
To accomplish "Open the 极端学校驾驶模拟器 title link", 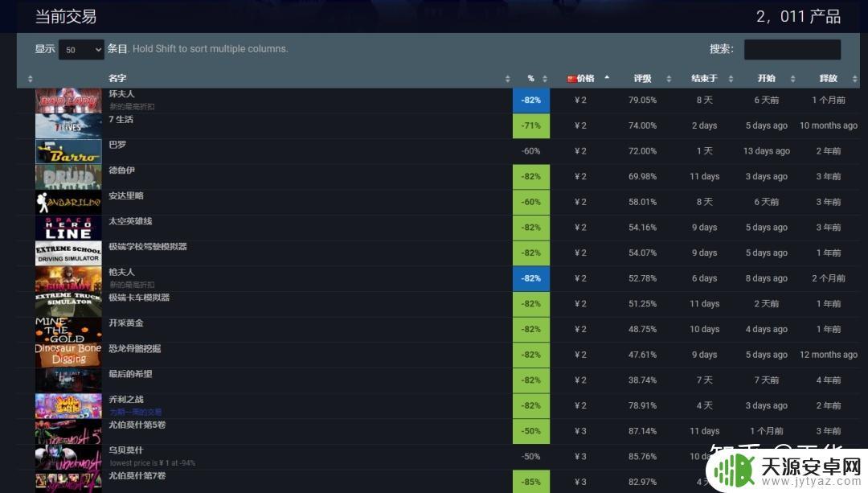I will pos(148,247).
